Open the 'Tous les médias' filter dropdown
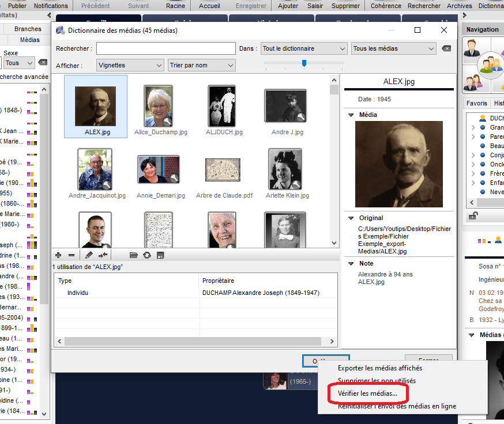This screenshot has height=424, width=504. (393, 49)
